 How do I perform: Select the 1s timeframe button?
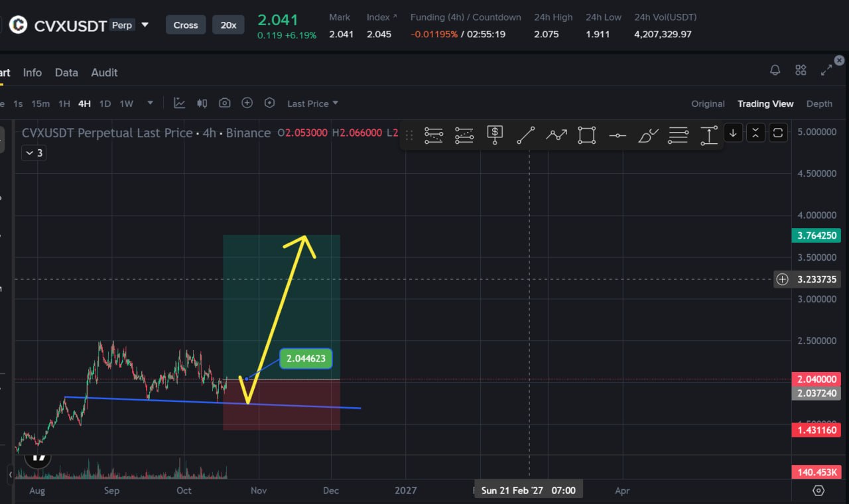[18, 103]
